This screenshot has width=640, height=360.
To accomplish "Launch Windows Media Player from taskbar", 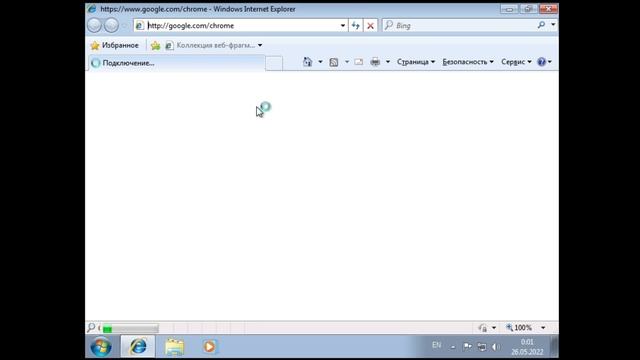I will (209, 347).
